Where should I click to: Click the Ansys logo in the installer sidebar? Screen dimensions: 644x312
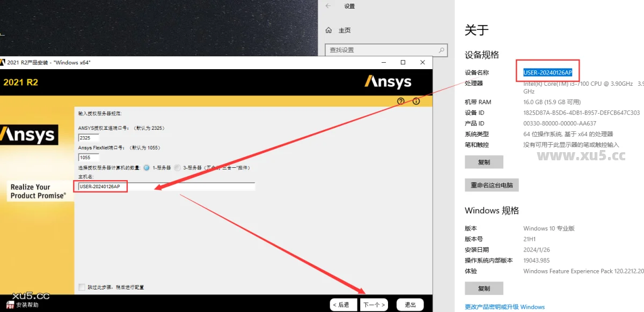point(30,135)
